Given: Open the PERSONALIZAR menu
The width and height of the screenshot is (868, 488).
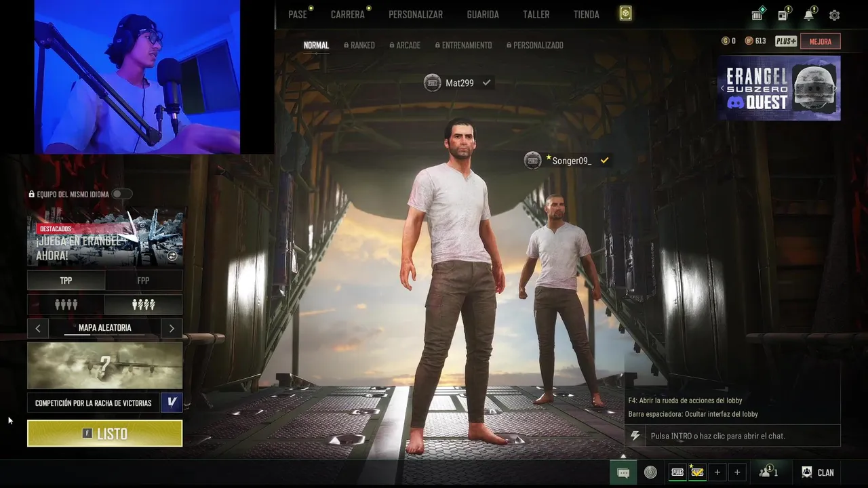Looking at the screenshot, I should tap(416, 14).
